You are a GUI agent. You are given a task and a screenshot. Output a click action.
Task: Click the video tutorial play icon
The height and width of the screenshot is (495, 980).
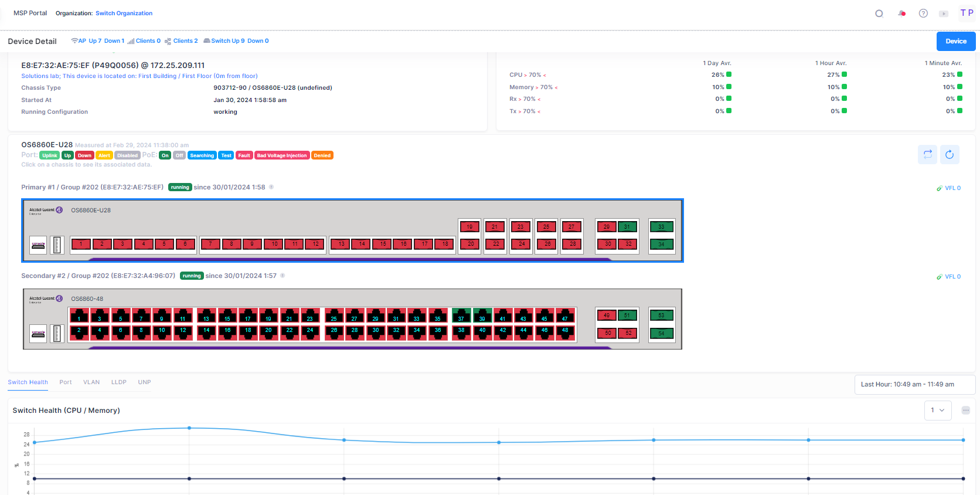[x=944, y=13]
